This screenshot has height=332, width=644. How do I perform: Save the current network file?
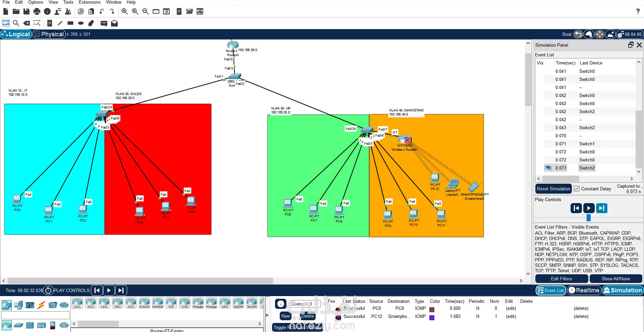[x=26, y=11]
